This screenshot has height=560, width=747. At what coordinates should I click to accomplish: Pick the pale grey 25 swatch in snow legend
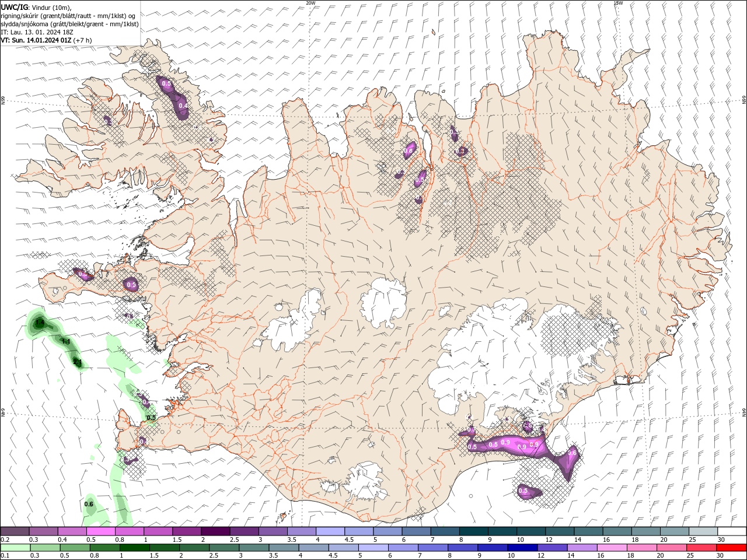704,531
